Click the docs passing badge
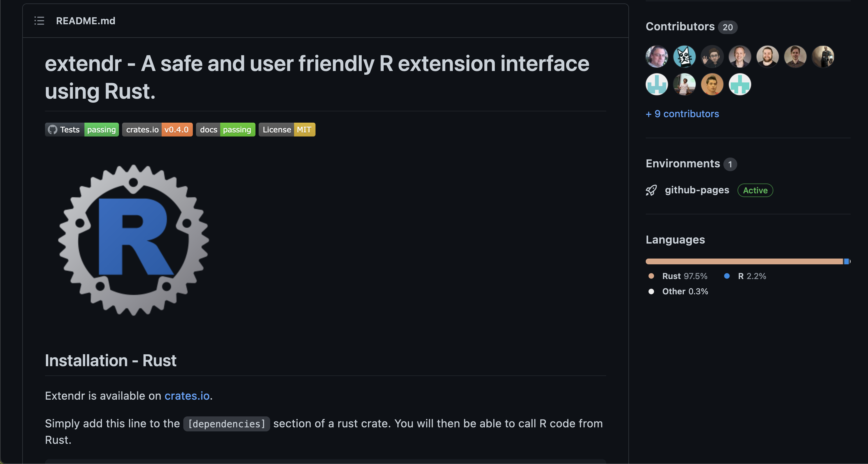This screenshot has width=868, height=464. tap(225, 130)
